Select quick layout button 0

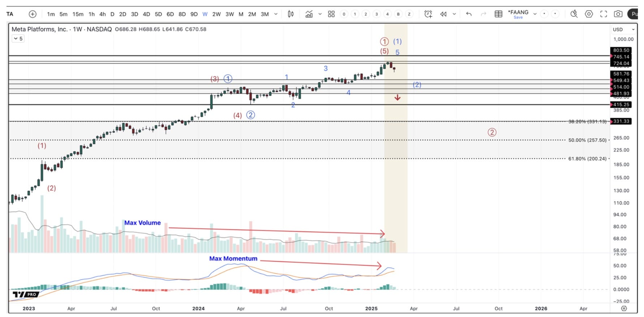[x=344, y=14]
